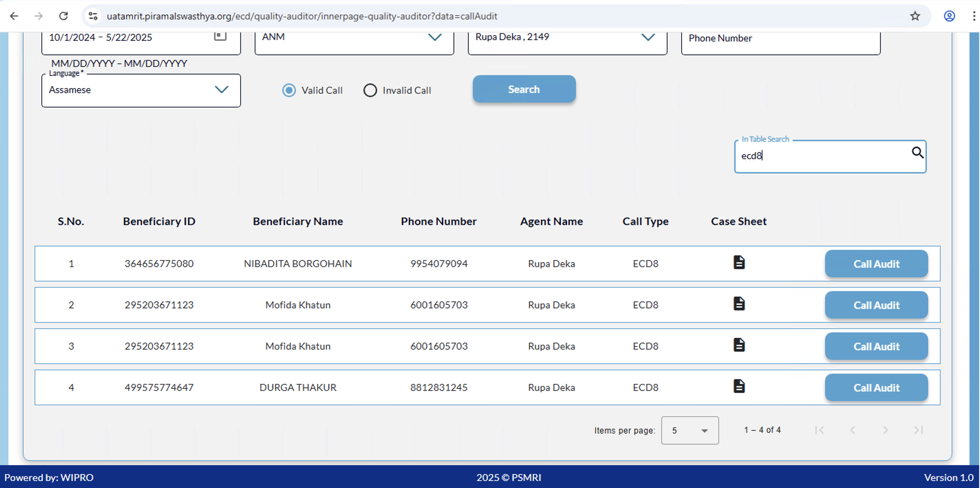Go to last page of results
Screen dimensions: 980x488
(918, 430)
